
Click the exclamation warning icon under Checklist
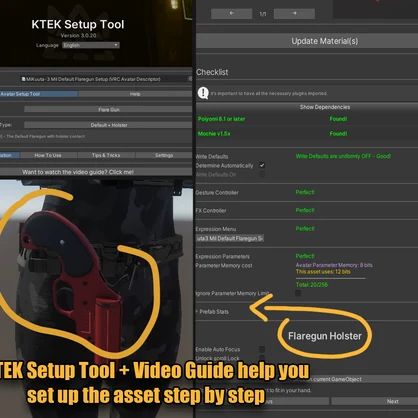pyautogui.click(x=203, y=93)
